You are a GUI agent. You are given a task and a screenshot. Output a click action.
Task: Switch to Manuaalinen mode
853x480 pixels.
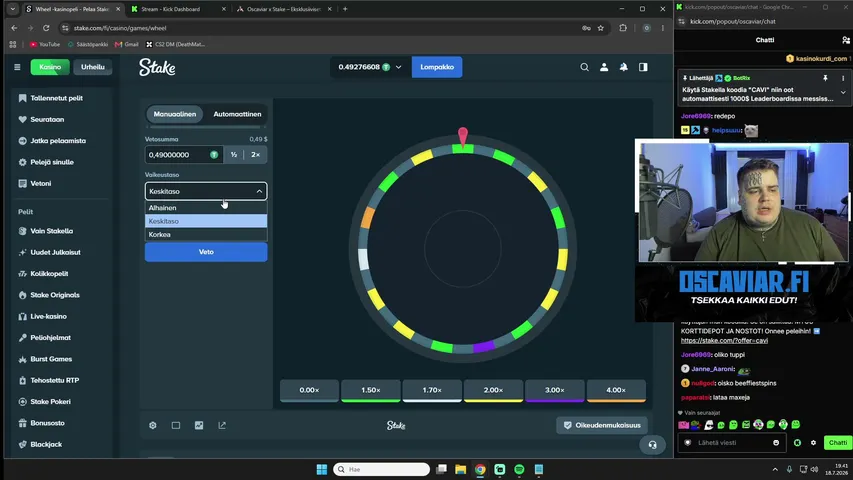pyautogui.click(x=175, y=114)
